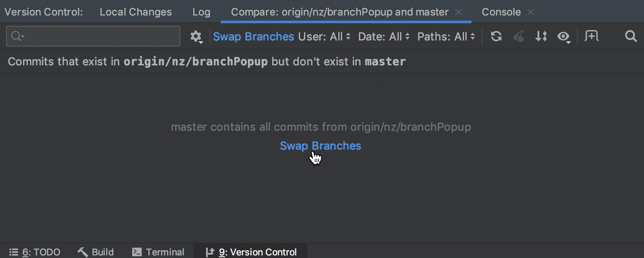Image resolution: width=644 pixels, height=258 pixels.
Task: Close the Console tab
Action: [531, 12]
